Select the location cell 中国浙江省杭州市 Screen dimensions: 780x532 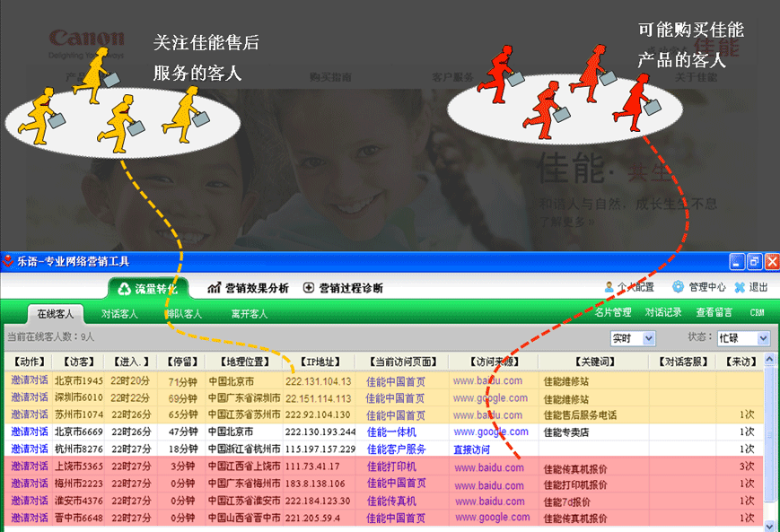(244, 449)
